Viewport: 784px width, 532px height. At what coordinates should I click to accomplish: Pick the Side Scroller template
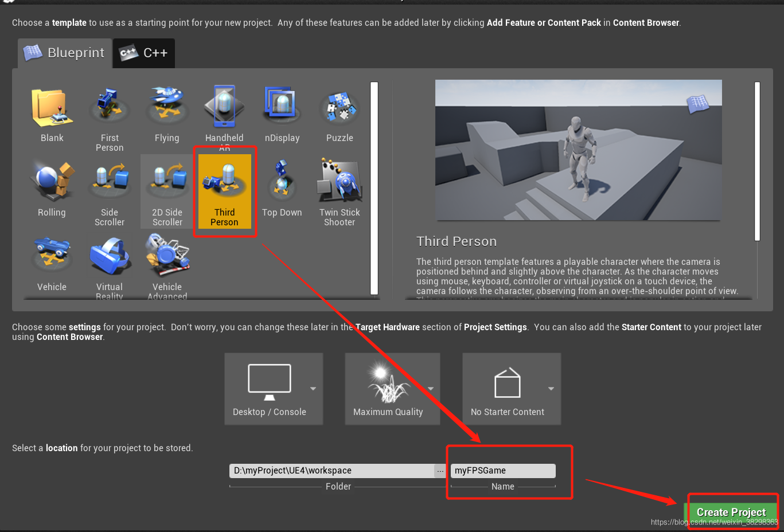point(110,192)
